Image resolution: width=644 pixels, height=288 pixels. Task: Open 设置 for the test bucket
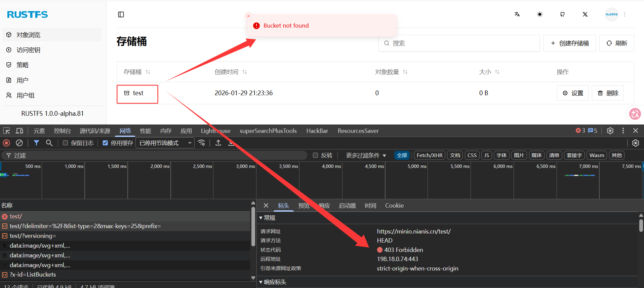573,93
